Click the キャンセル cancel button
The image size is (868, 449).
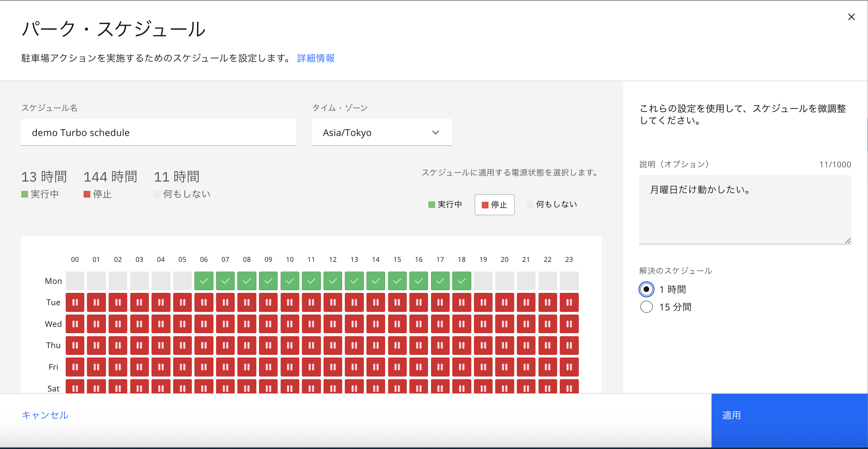45,415
